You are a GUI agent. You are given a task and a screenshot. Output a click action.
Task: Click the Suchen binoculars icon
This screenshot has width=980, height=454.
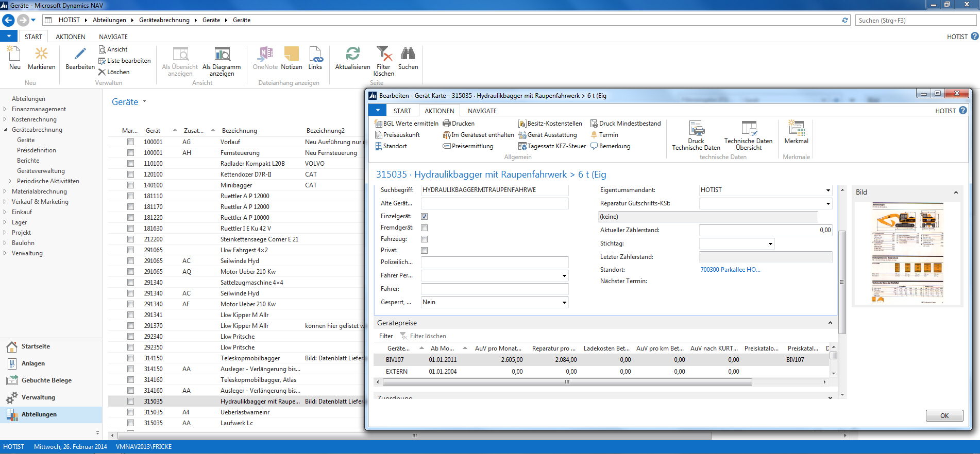[408, 58]
